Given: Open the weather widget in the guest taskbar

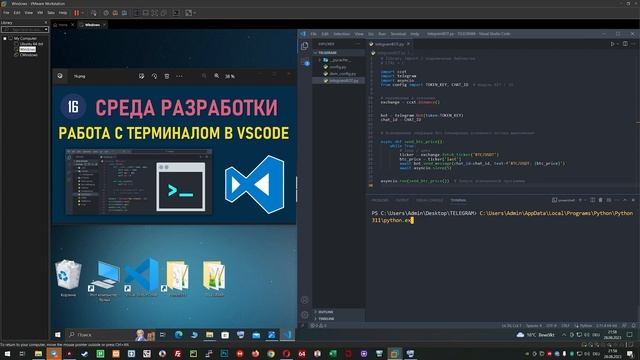Looking at the screenshot, I should click(x=536, y=335).
